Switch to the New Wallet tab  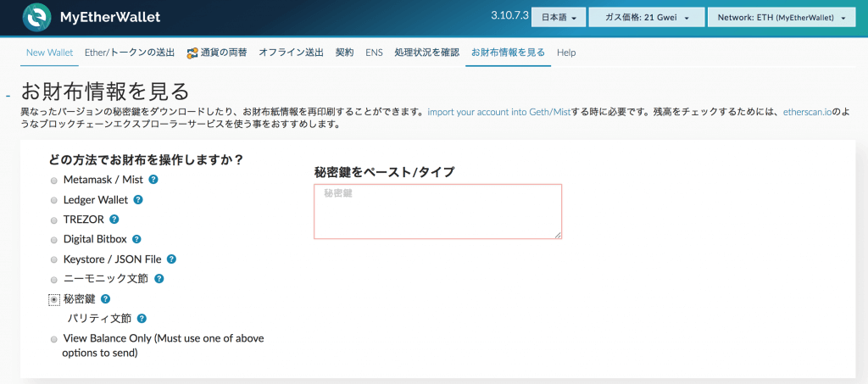[x=50, y=53]
